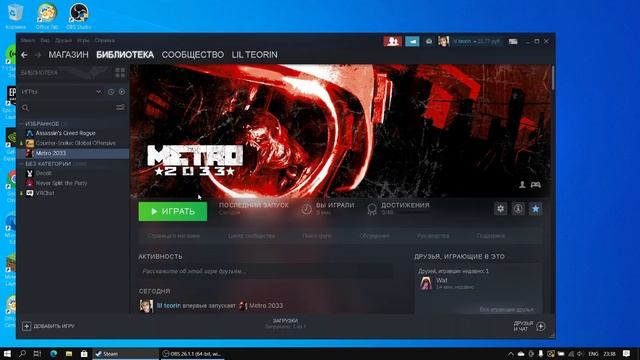Open the ЗАГРУЗКИ downloads section
Screen dimensions: 640x360
(x=285, y=324)
